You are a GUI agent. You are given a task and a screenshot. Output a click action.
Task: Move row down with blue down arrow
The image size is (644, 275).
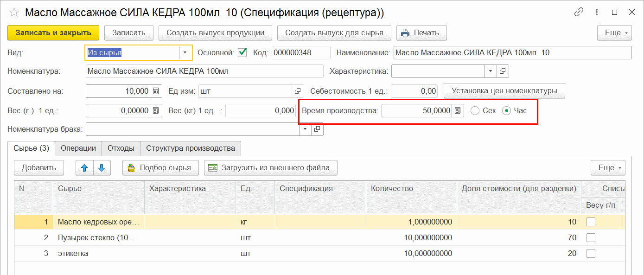pos(102,168)
